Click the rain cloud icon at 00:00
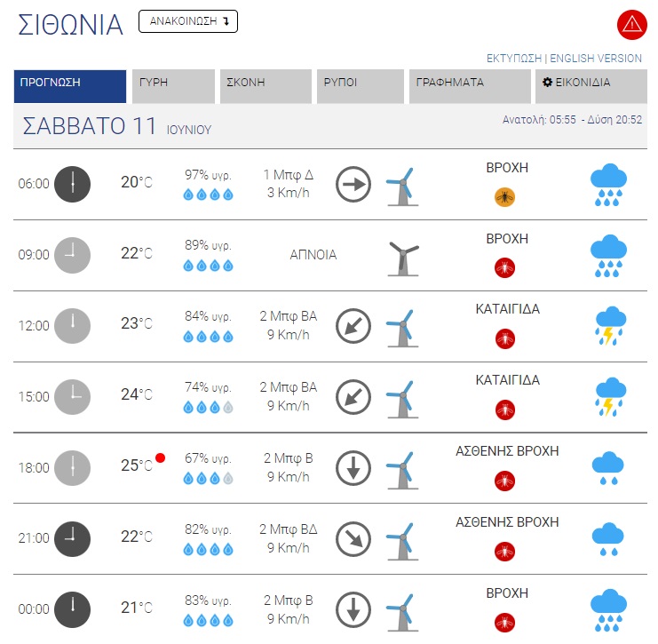This screenshot has height=644, width=658. (608, 609)
